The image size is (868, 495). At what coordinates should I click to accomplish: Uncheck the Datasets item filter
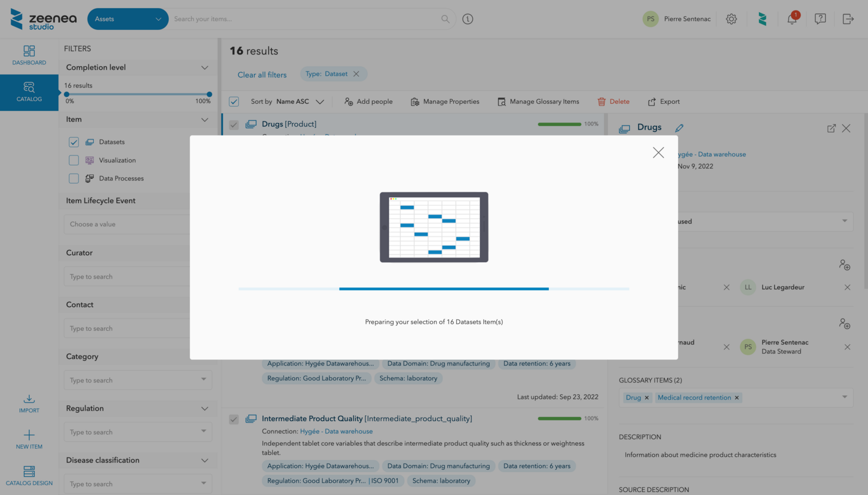pos(74,142)
